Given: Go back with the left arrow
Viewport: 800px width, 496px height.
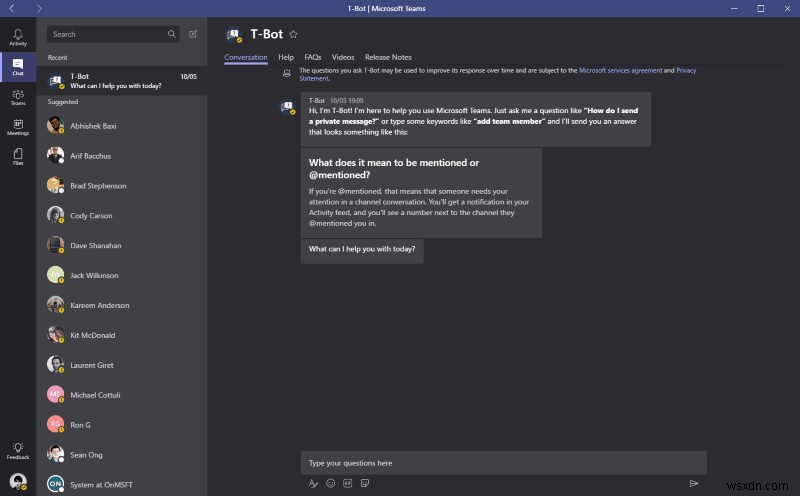Looking at the screenshot, I should pyautogui.click(x=12, y=8).
